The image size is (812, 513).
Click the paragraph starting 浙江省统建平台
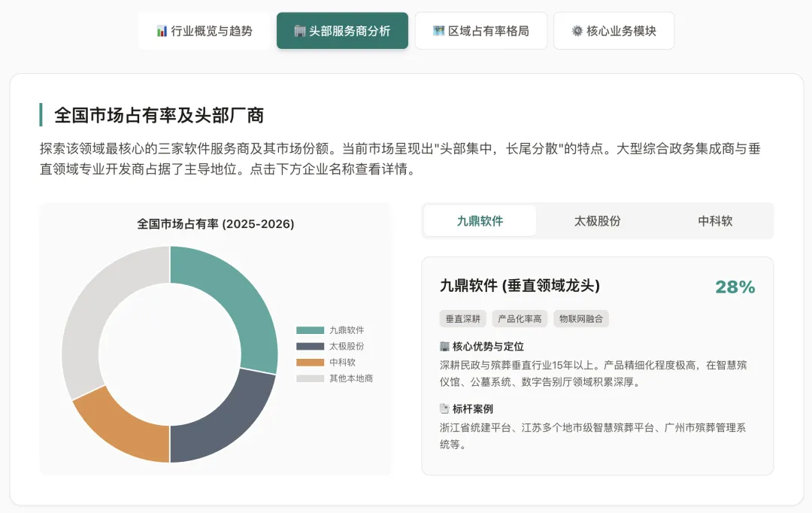pos(593,436)
